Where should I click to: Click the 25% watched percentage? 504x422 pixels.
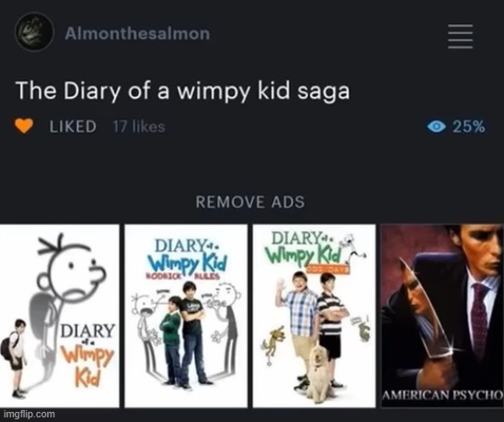(x=469, y=127)
